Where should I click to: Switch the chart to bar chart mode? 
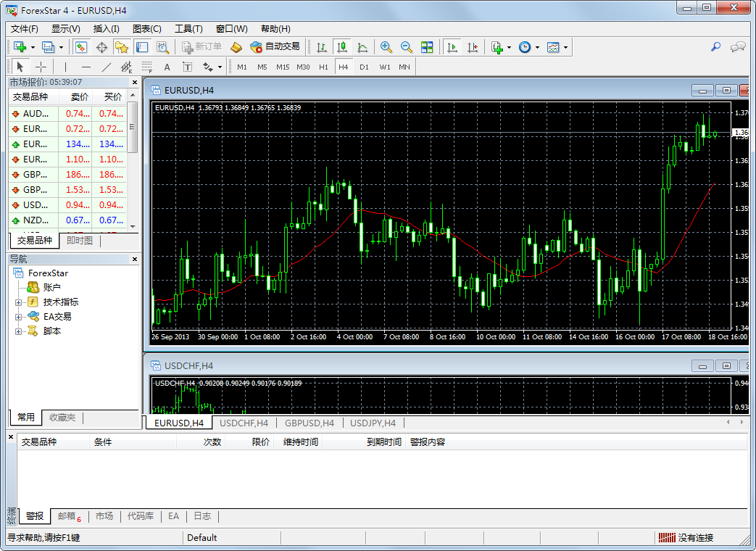click(323, 46)
